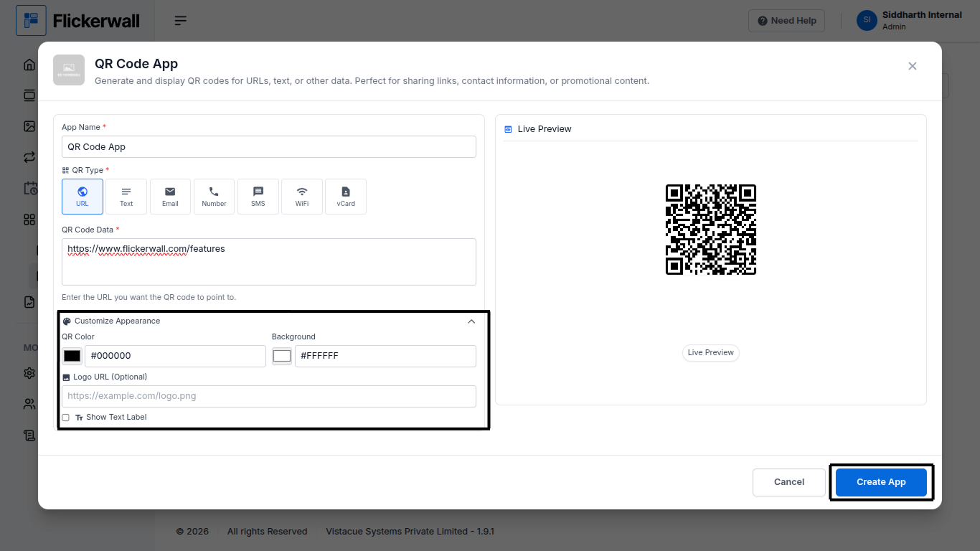Select the SMS QR type
Screen dimensions: 980x551
click(x=258, y=197)
